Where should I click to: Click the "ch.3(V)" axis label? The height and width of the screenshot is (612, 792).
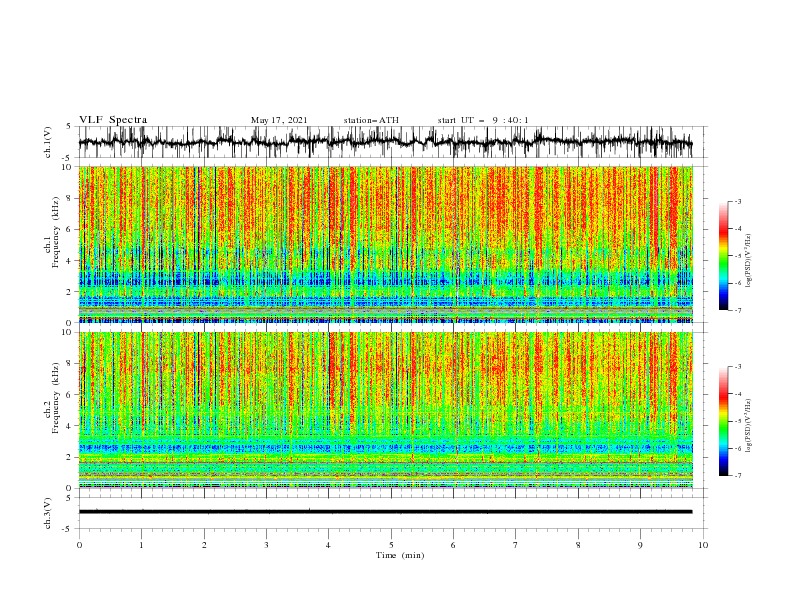point(48,513)
